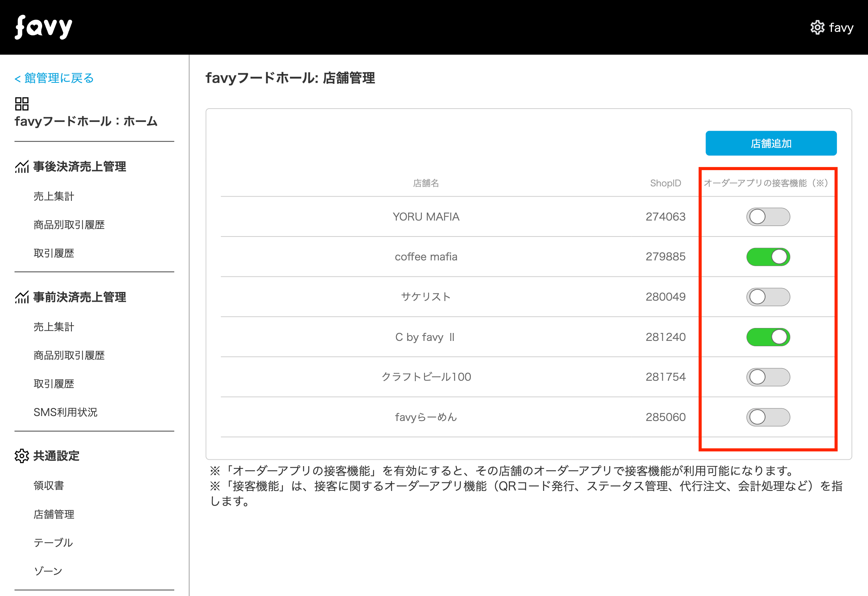Click the favy logo in header
Image resolution: width=868 pixels, height=596 pixels.
point(43,27)
